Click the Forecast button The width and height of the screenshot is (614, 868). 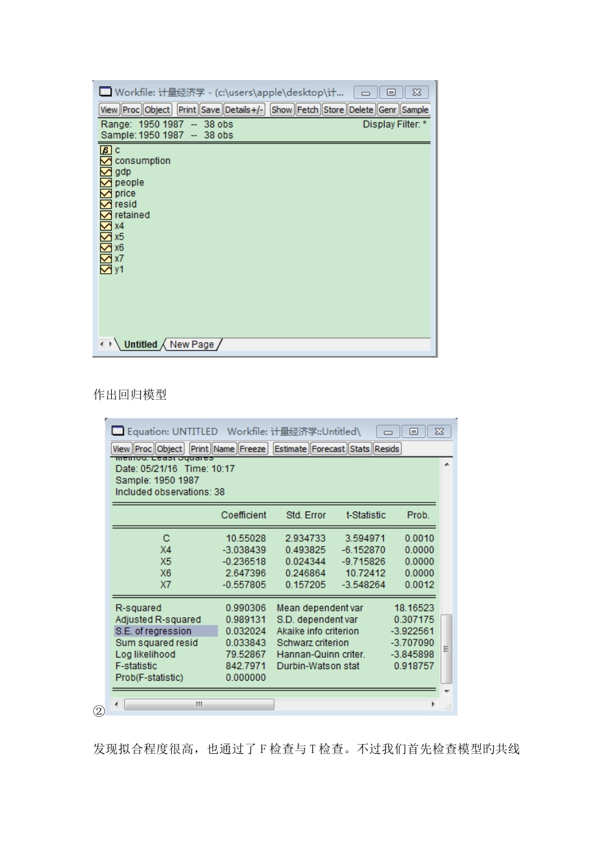[x=328, y=449]
